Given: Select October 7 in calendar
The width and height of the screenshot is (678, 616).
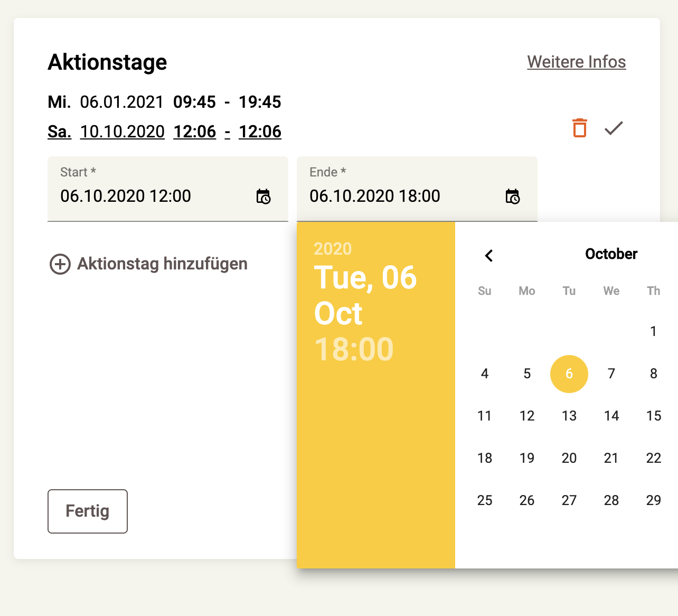Looking at the screenshot, I should tap(611, 374).
